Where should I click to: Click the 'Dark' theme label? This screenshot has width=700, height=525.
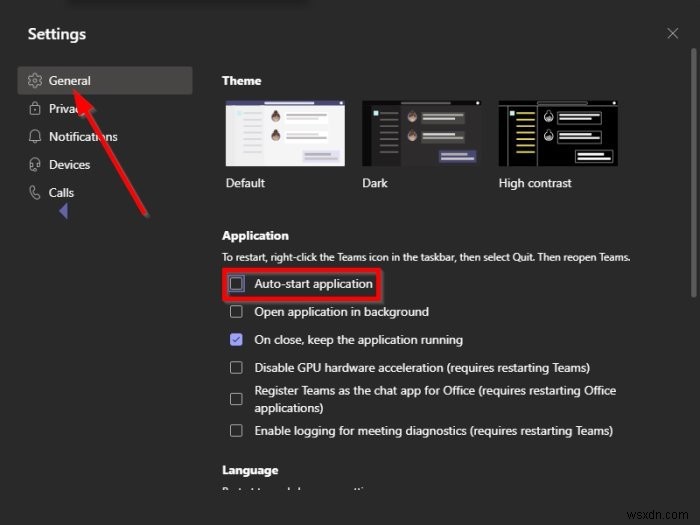(x=375, y=183)
